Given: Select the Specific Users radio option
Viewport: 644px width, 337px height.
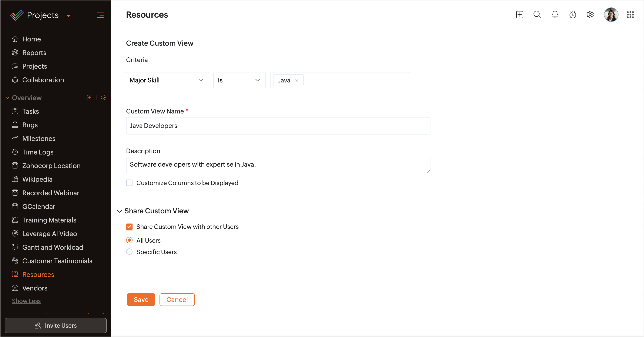Looking at the screenshot, I should pos(129,252).
